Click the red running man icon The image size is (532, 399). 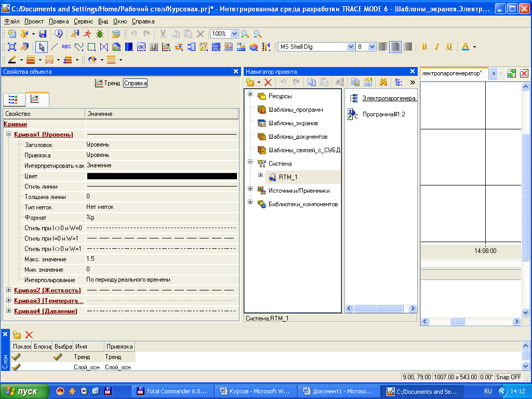pyautogui.click(x=87, y=34)
